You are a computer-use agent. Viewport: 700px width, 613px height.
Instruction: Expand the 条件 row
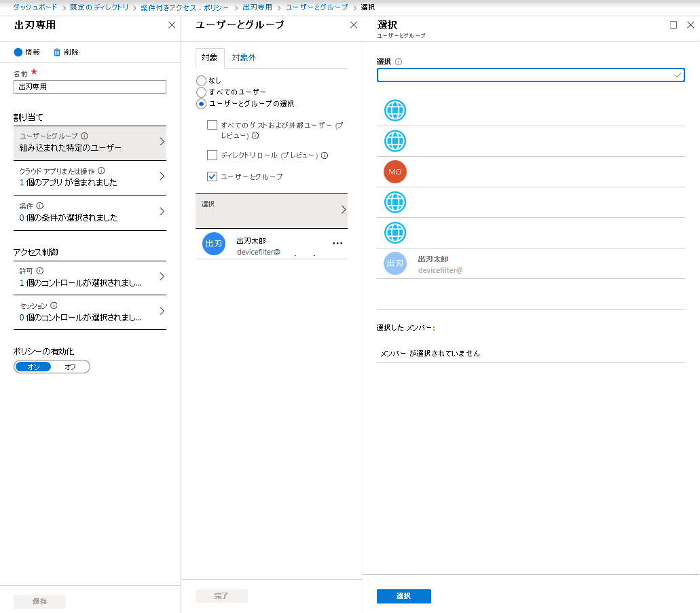point(90,212)
